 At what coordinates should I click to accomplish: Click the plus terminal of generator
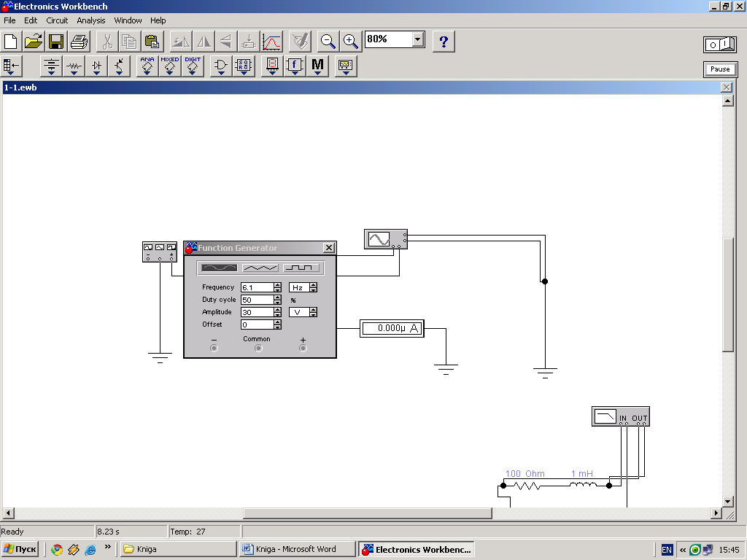pyautogui.click(x=303, y=348)
